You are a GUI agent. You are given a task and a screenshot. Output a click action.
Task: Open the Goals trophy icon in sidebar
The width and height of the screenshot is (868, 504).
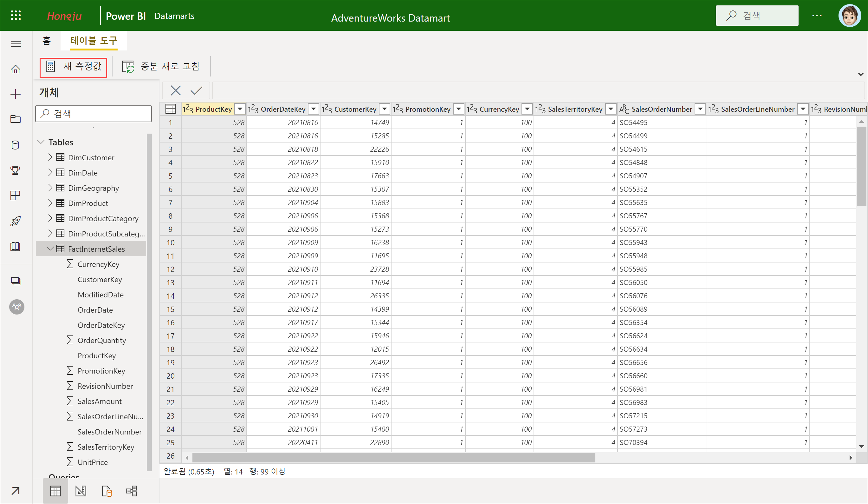(x=16, y=170)
